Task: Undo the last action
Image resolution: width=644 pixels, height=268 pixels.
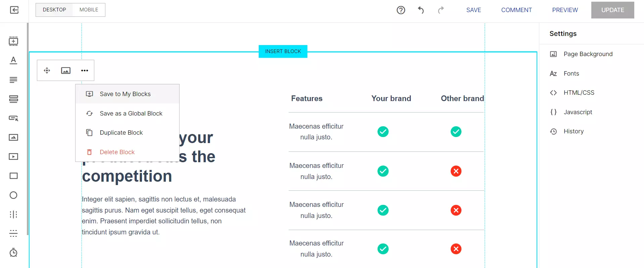Action: [x=420, y=10]
